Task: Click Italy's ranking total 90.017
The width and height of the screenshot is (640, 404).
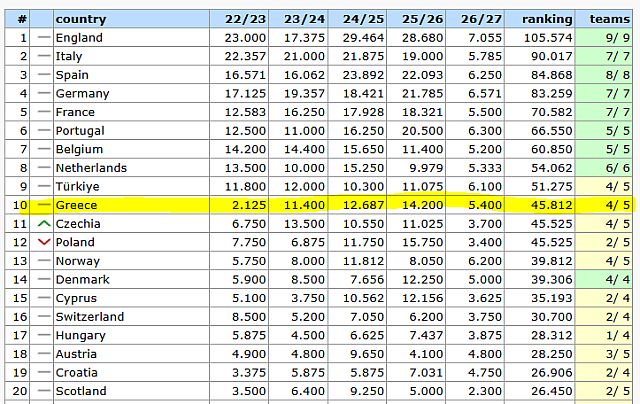Action: [552, 56]
